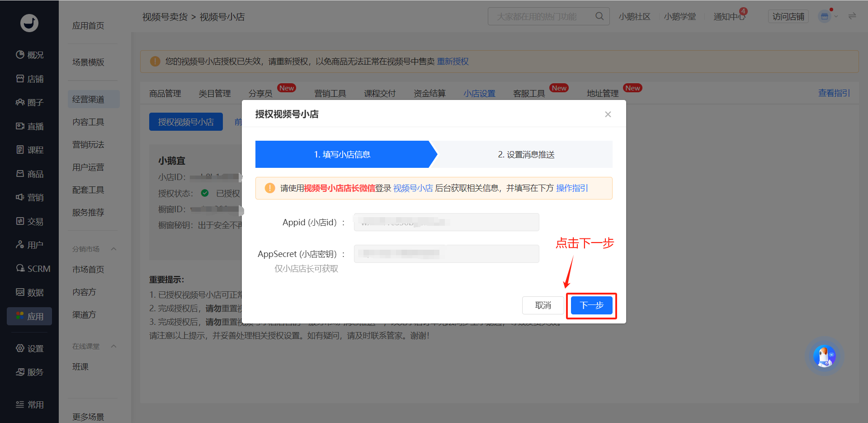This screenshot has width=868, height=423.
Task: Collapse the 在线课堂 section
Action: pyautogui.click(x=114, y=346)
